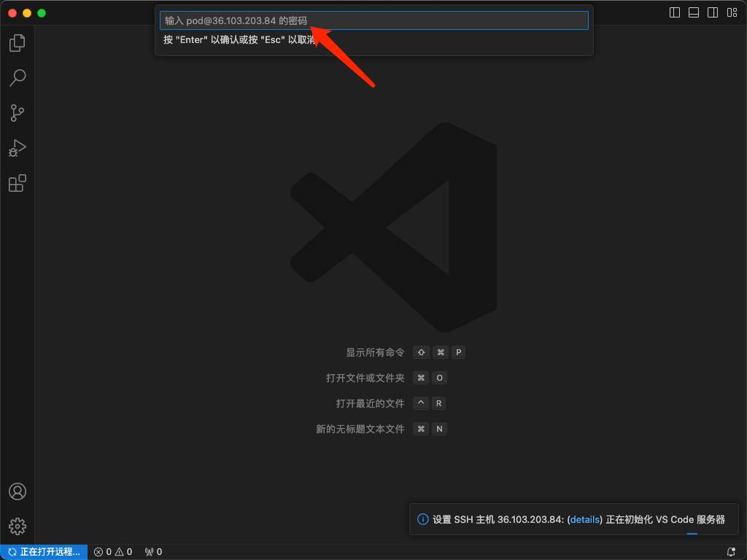Open the customize layout icon

coord(732,12)
